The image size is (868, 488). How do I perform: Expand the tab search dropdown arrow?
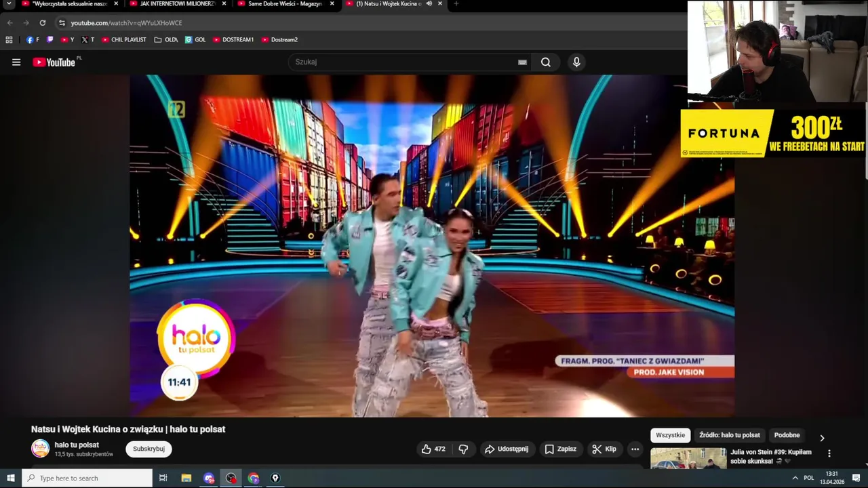(x=9, y=4)
